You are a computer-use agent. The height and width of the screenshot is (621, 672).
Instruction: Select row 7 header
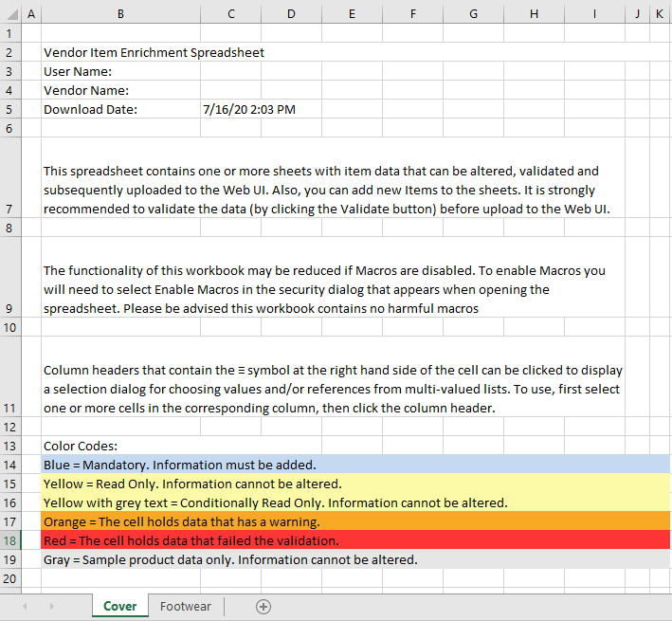(10, 177)
